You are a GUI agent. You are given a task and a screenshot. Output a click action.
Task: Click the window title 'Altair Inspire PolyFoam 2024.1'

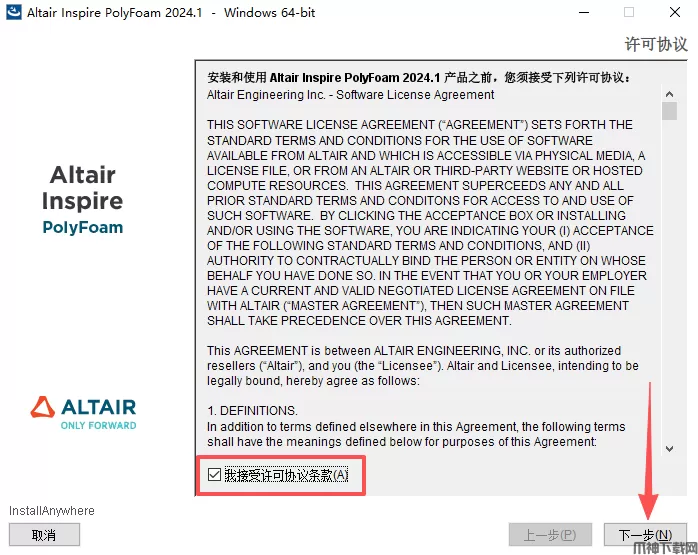pos(114,12)
